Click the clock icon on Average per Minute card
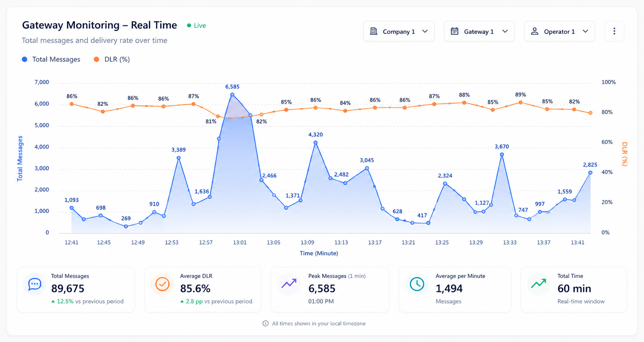 (417, 284)
